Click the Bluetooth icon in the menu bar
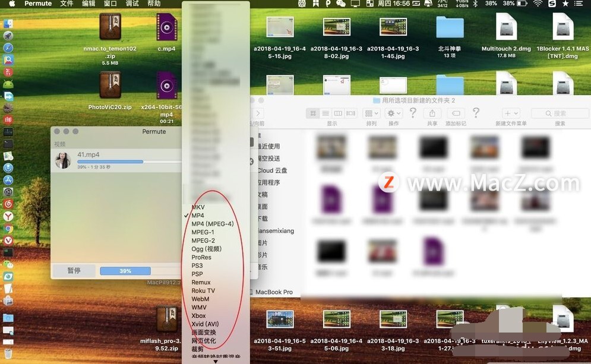Viewport: 591px width, 364px height. (x=475, y=4)
